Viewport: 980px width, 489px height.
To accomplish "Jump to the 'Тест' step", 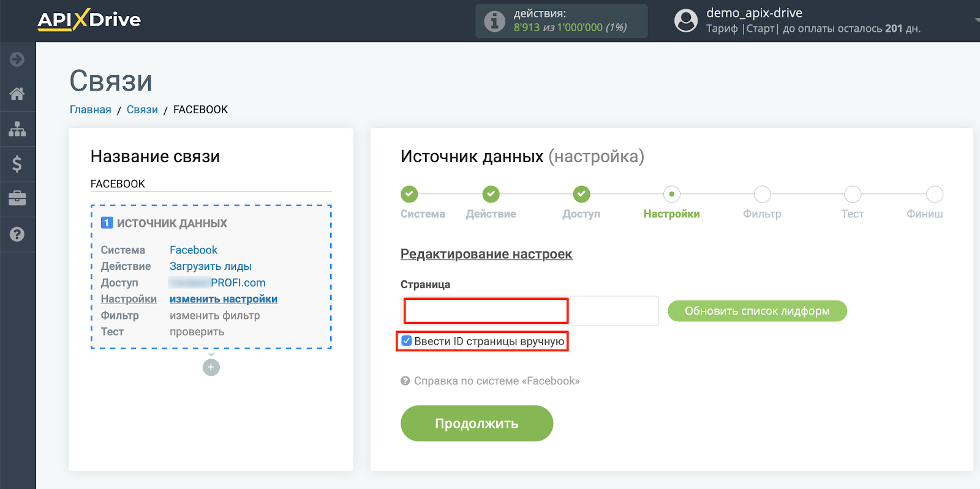I will click(x=853, y=194).
